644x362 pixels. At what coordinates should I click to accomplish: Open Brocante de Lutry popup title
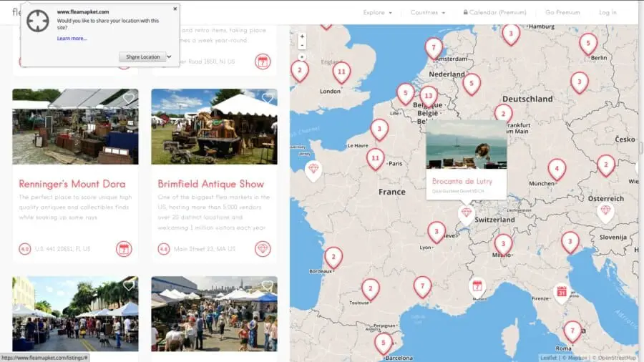[462, 181]
